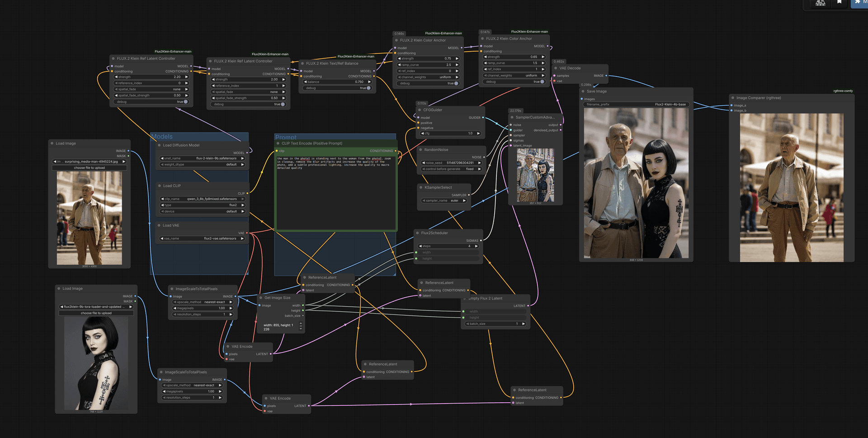Open the sampler_name euler dropdown
The height and width of the screenshot is (438, 868).
(444, 200)
